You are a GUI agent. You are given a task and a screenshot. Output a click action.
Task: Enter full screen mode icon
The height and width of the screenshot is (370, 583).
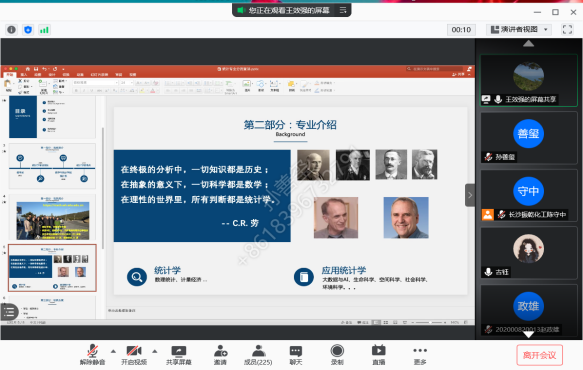pyautogui.click(x=567, y=29)
